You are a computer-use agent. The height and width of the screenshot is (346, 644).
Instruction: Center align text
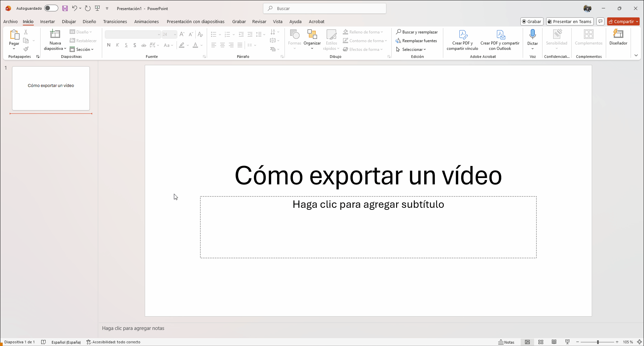(x=222, y=45)
